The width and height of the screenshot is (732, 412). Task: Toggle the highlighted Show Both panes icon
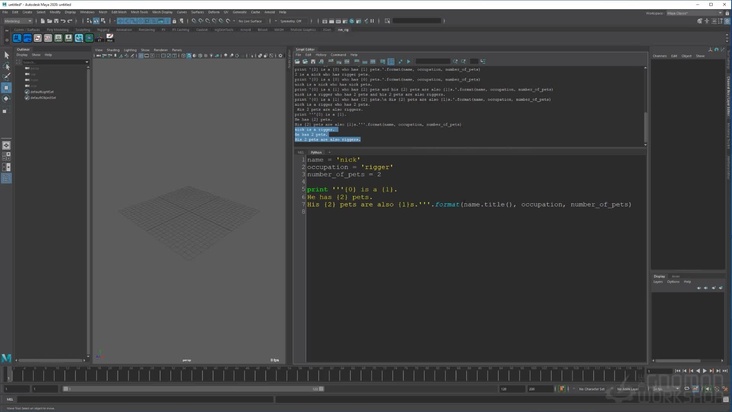pyautogui.click(x=391, y=61)
